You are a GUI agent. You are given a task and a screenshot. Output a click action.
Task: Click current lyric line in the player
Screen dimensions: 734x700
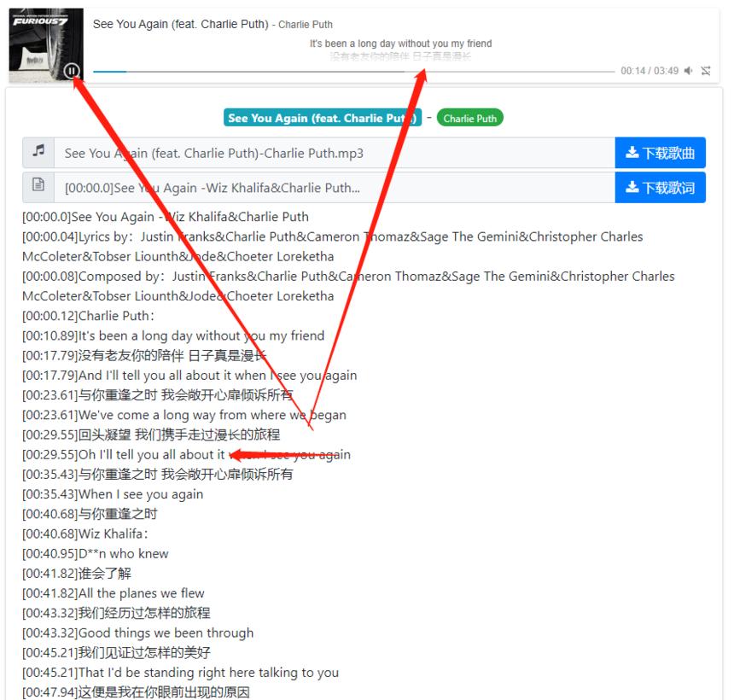(x=400, y=44)
